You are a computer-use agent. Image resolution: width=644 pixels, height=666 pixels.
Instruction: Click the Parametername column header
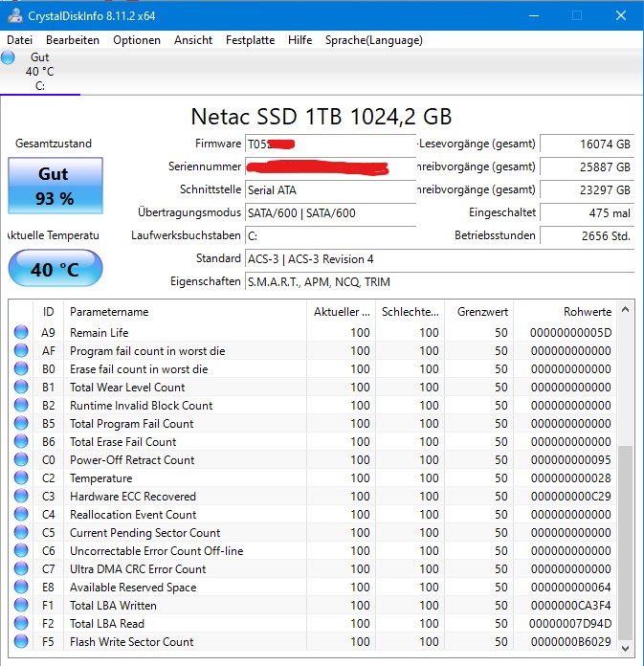(x=185, y=312)
